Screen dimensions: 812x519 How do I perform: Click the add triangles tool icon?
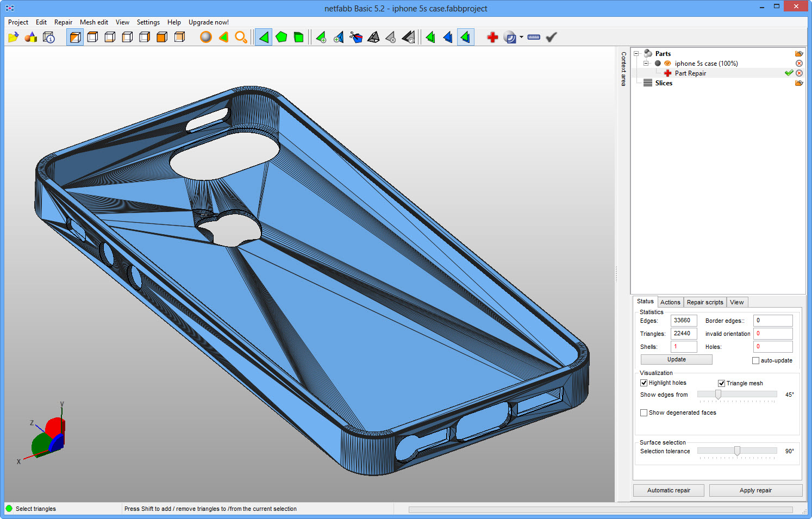321,37
